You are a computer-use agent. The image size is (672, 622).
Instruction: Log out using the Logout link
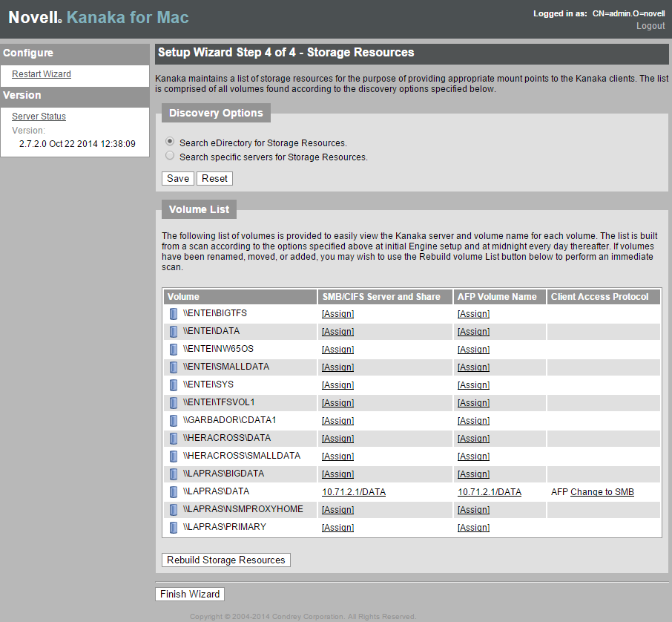tap(650, 26)
